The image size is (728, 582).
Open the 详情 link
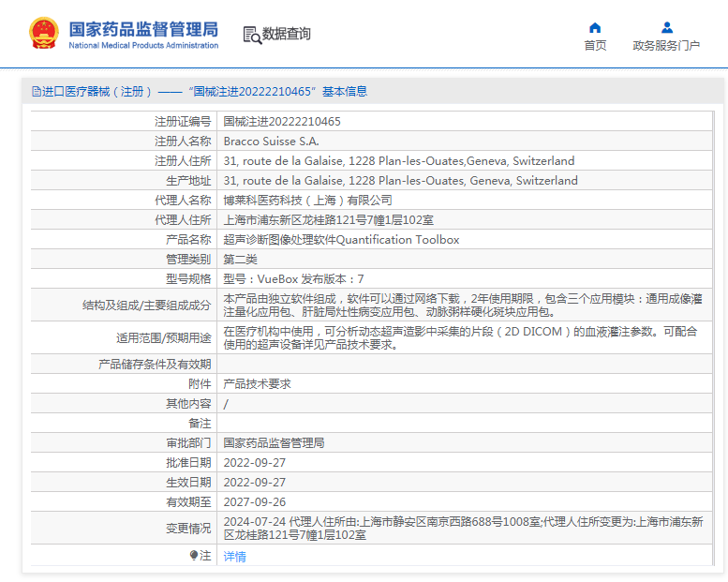234,556
